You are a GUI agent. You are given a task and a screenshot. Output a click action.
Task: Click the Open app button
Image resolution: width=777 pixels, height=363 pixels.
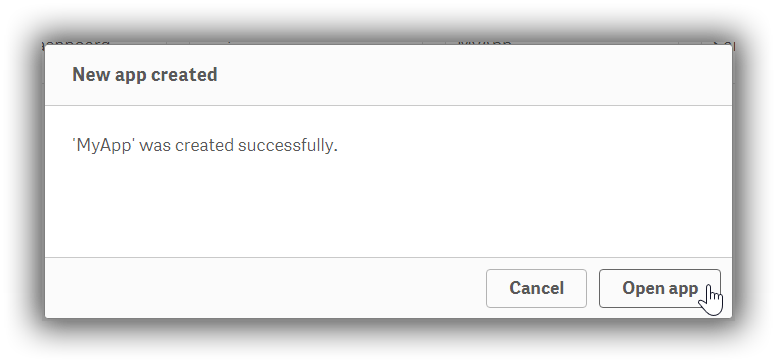coord(660,288)
